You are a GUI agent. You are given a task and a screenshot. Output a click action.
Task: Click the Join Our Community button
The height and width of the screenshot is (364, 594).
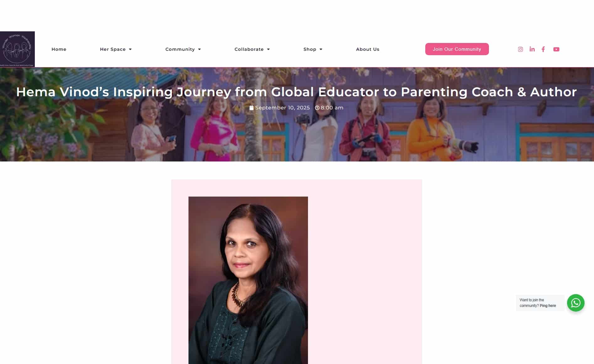pos(457,49)
